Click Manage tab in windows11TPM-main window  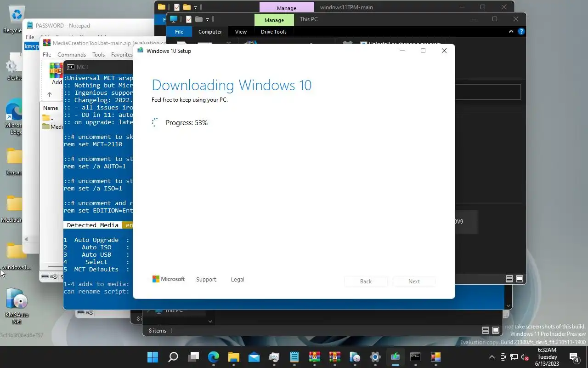tap(287, 8)
